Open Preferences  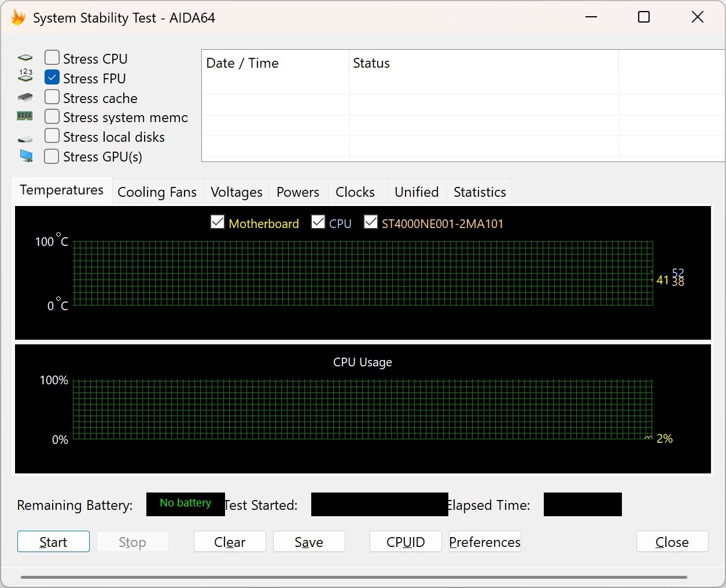485,542
